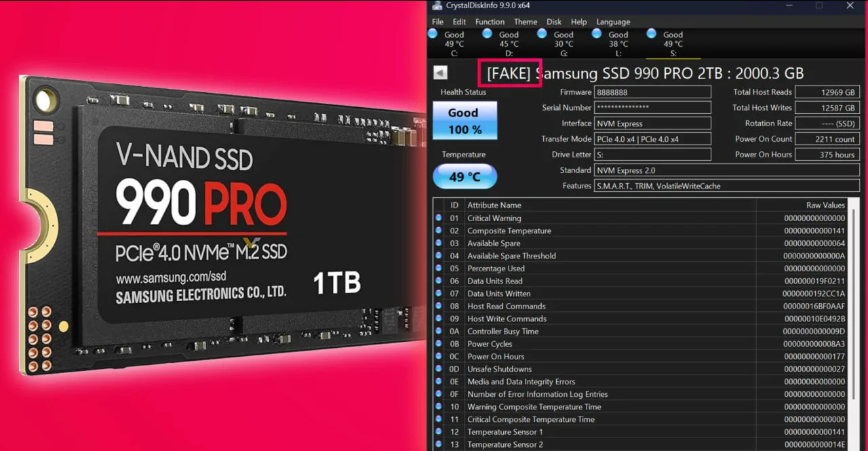
Task: Select drive S: status indicator
Action: click(667, 43)
